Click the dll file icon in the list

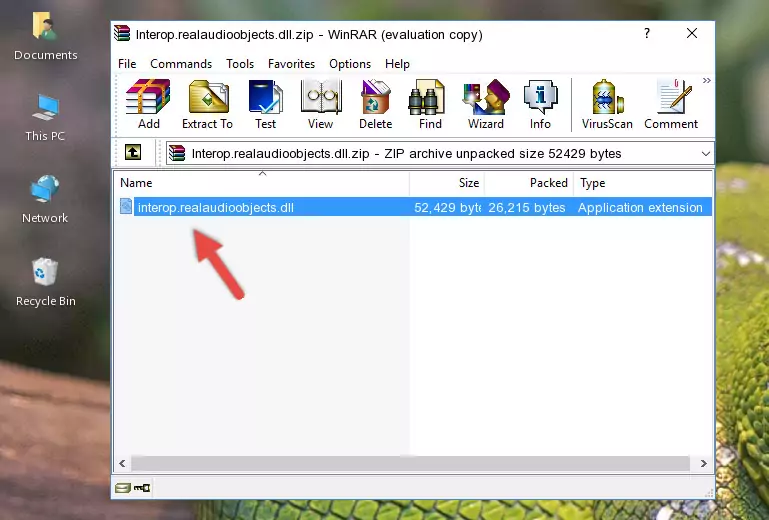pos(126,207)
